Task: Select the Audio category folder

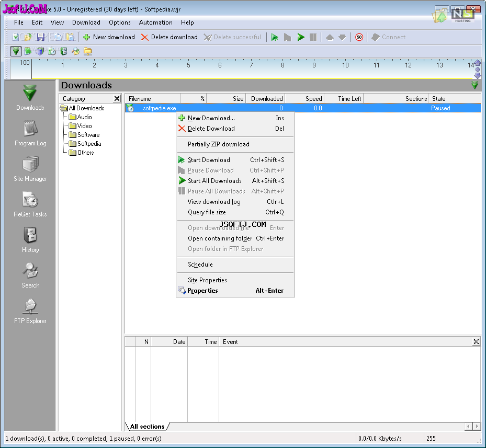Action: click(x=80, y=117)
